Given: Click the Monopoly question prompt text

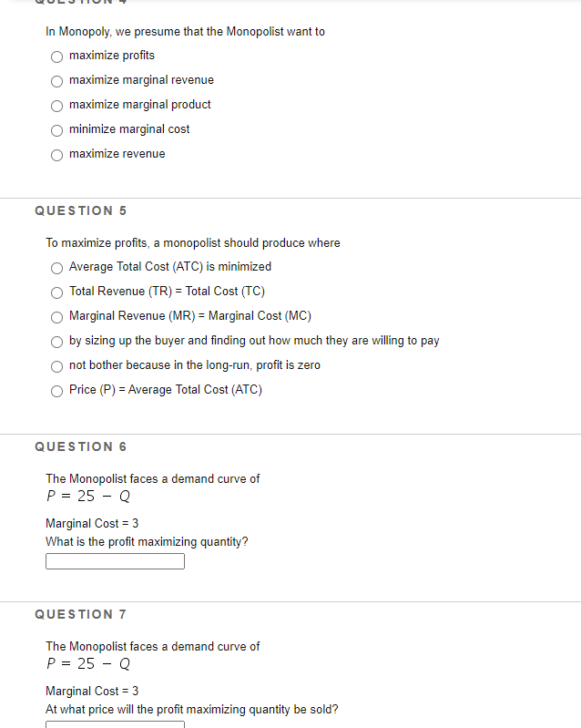Looking at the screenshot, I should [x=185, y=32].
